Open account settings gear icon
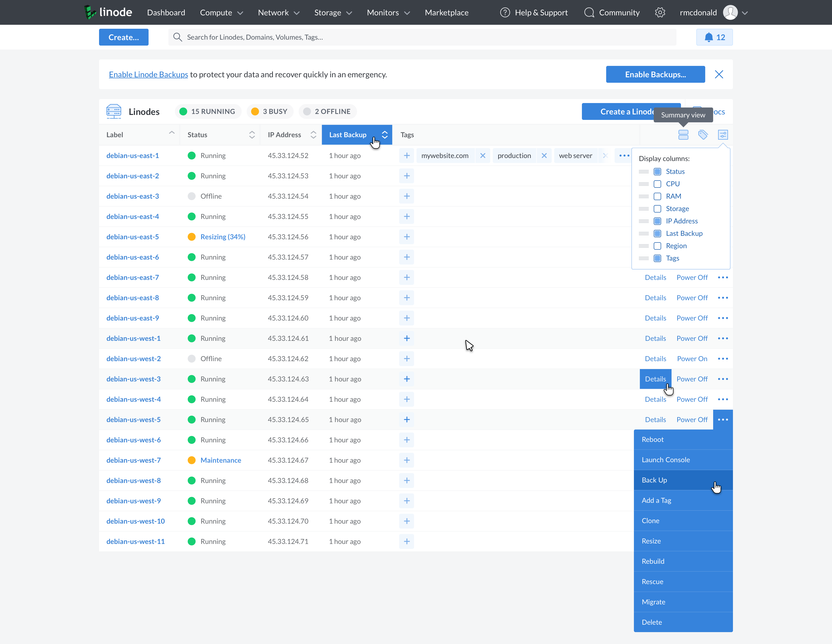 pyautogui.click(x=660, y=13)
